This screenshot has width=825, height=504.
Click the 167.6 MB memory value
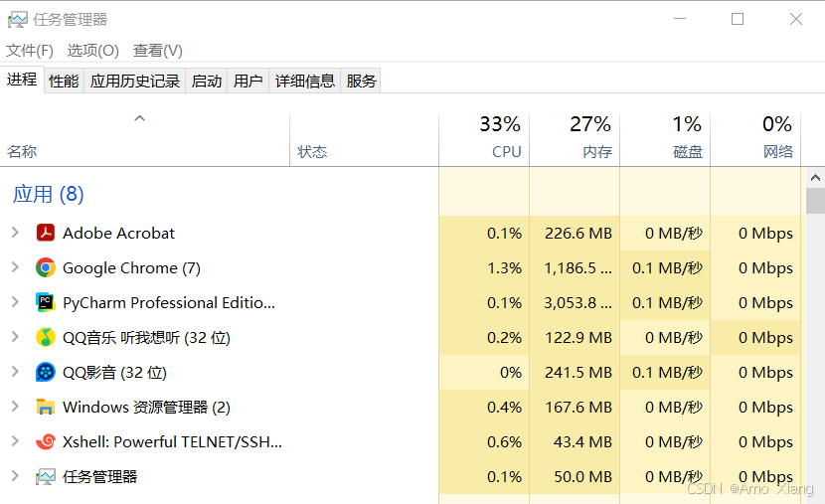578,407
